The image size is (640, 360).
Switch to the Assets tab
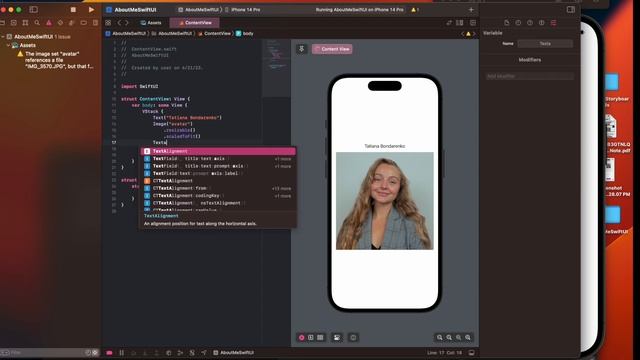tap(151, 23)
